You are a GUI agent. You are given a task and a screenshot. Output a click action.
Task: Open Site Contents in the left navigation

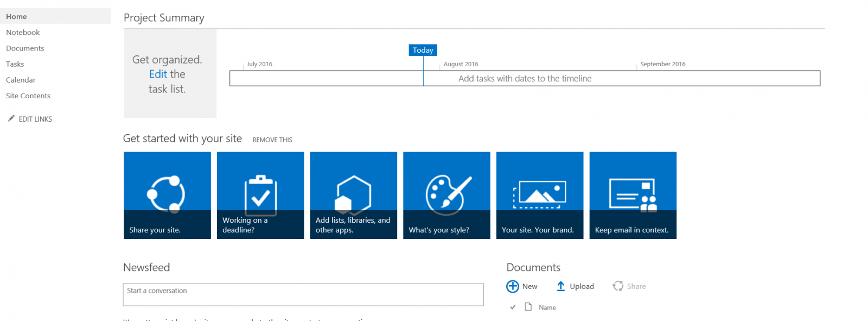click(x=28, y=96)
